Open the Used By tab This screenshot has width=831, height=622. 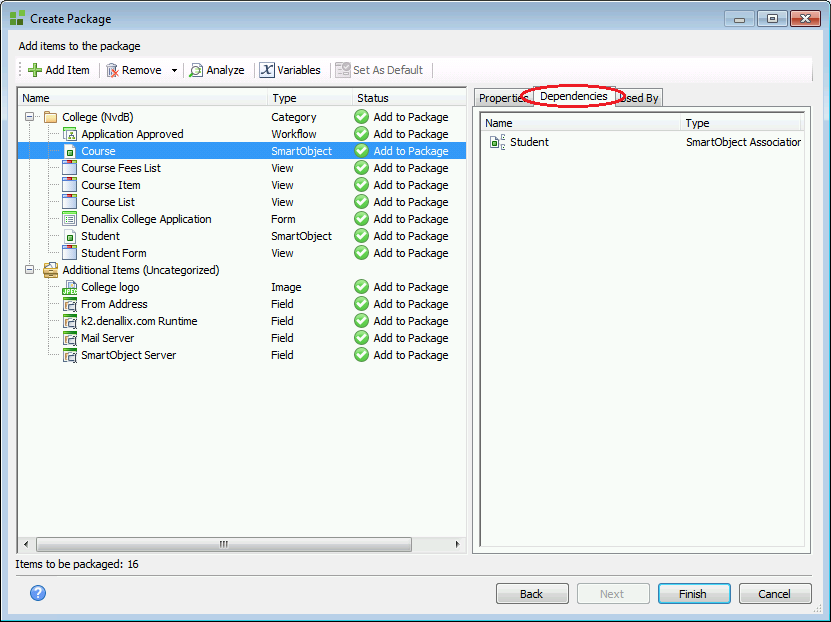point(640,98)
